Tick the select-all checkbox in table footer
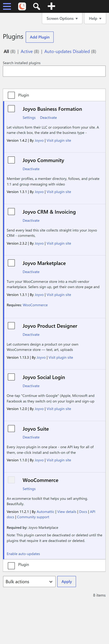 coord(11,566)
